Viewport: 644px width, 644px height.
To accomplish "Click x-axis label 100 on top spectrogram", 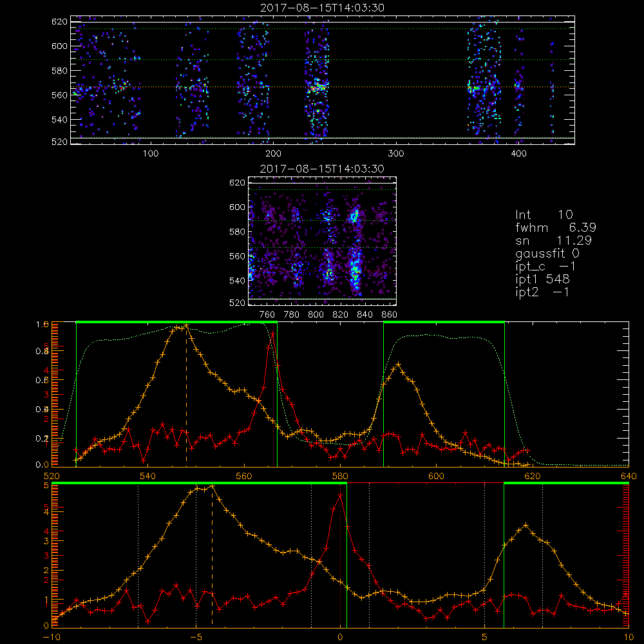I will click(x=151, y=154).
